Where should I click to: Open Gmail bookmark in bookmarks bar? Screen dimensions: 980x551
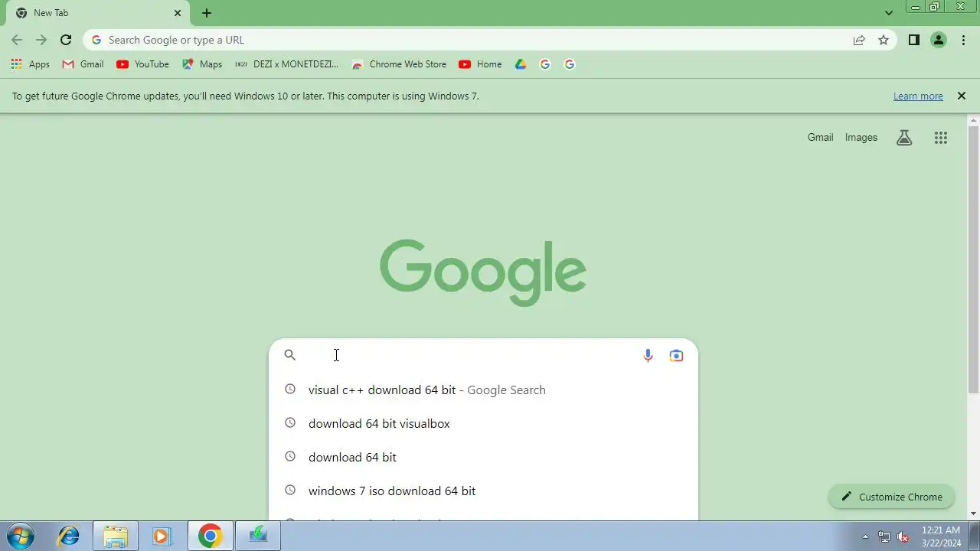click(83, 64)
